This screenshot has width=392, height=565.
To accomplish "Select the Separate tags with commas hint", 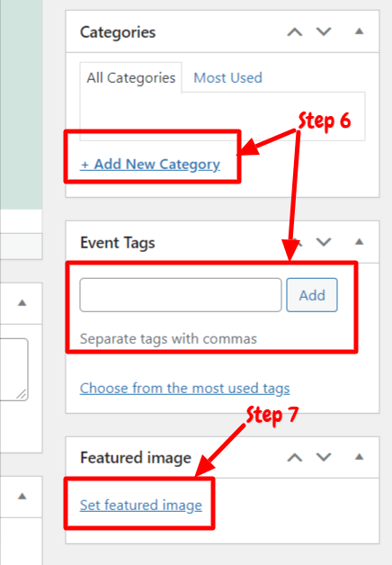I will click(x=168, y=339).
